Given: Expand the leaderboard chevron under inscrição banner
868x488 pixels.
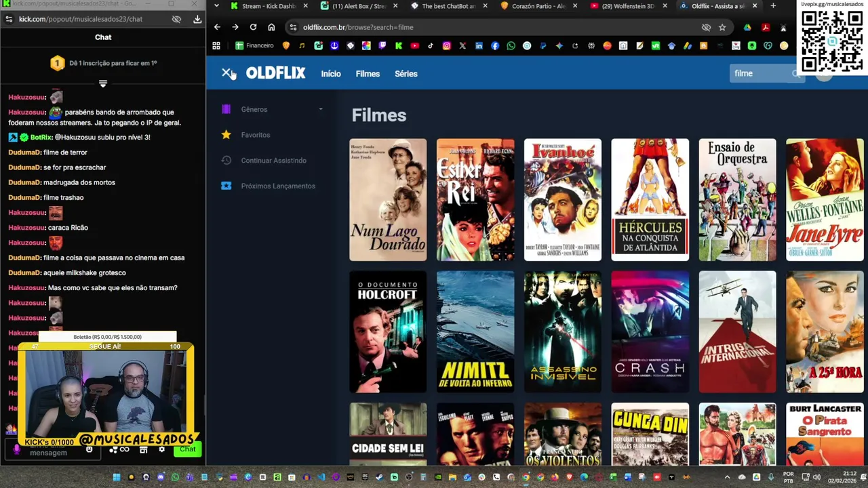Looking at the screenshot, I should coord(103,83).
